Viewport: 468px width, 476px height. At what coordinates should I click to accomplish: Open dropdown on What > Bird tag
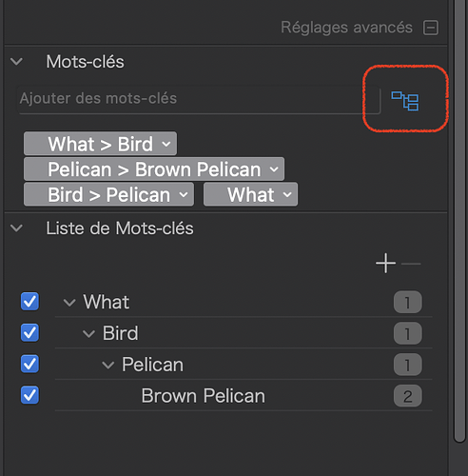coord(166,144)
